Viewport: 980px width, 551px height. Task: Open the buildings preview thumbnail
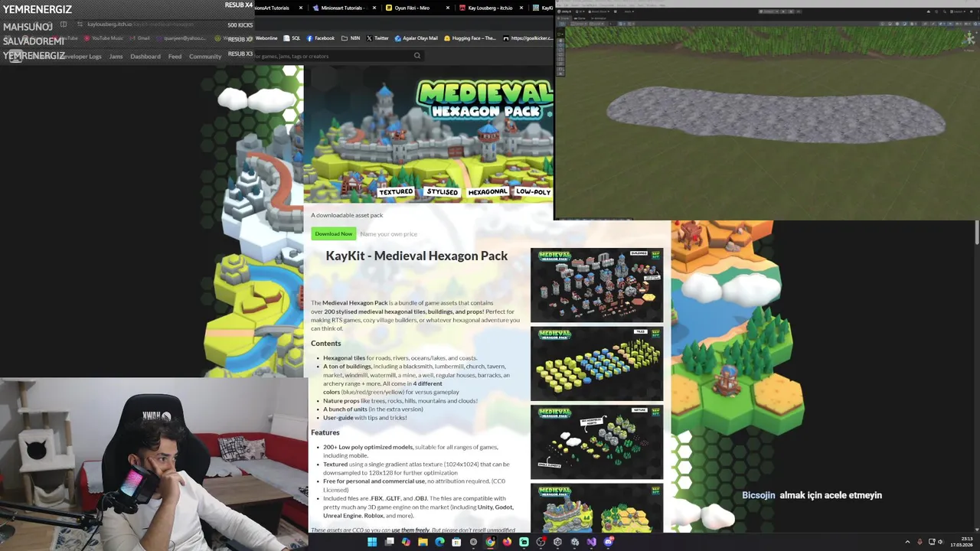[x=596, y=285]
